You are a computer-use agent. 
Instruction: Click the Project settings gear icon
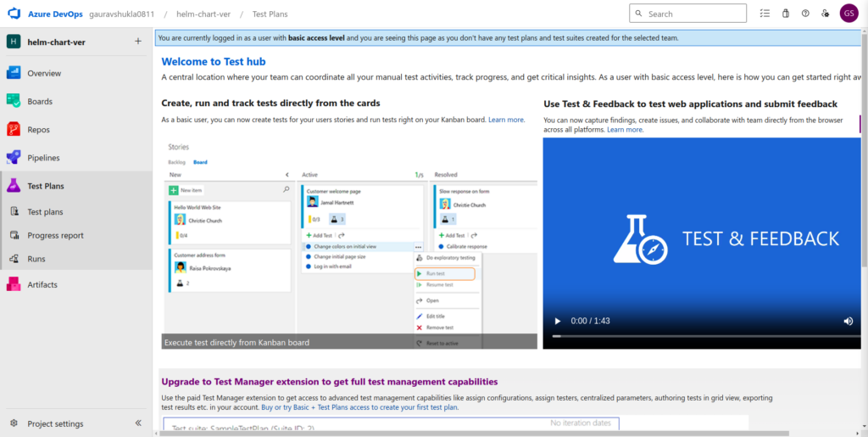tap(14, 423)
